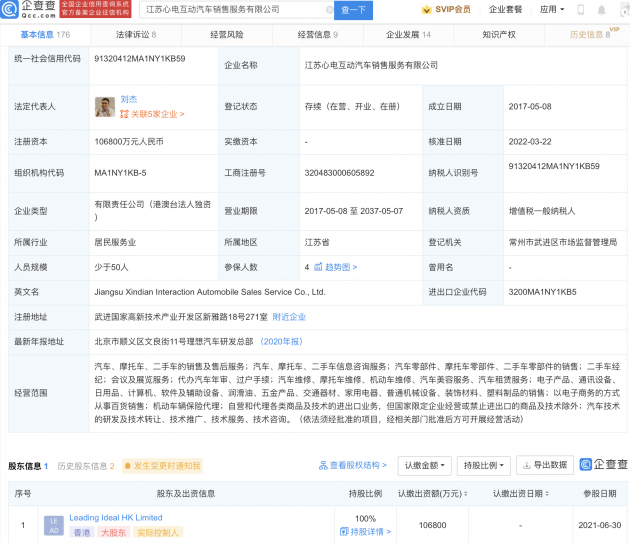Click the 发生变更时通知我 bell icon

coord(127,466)
